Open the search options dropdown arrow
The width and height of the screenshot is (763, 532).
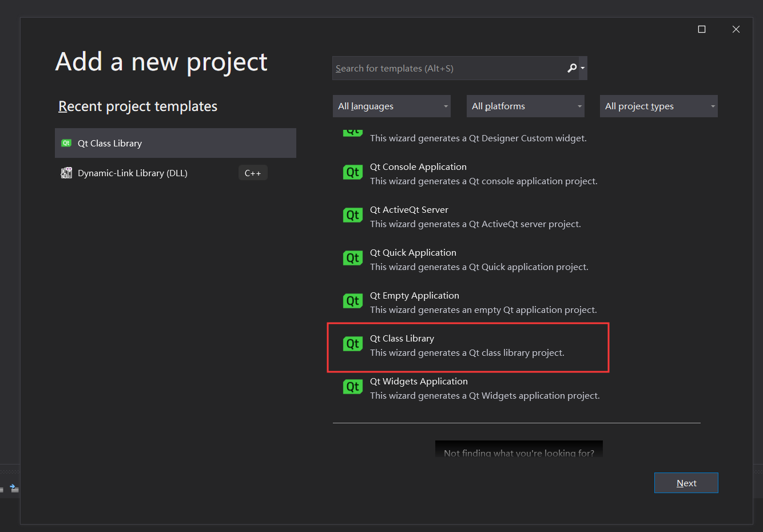coord(583,68)
